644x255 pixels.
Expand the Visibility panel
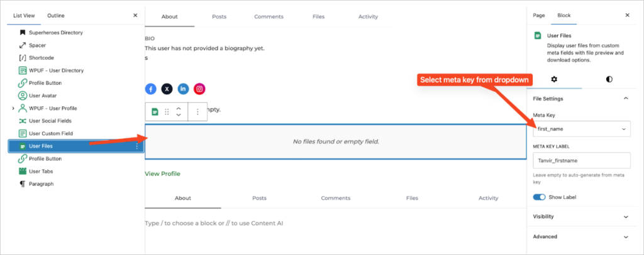pyautogui.click(x=582, y=217)
